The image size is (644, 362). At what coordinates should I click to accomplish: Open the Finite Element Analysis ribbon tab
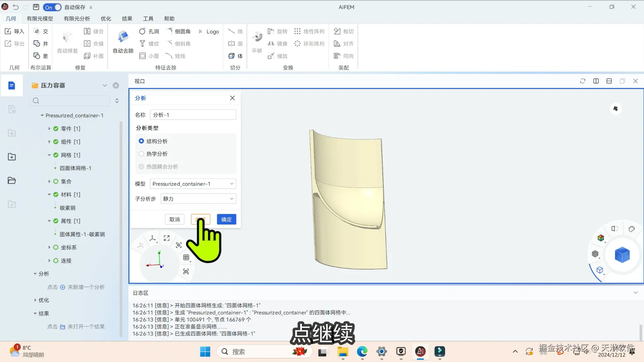(x=77, y=19)
